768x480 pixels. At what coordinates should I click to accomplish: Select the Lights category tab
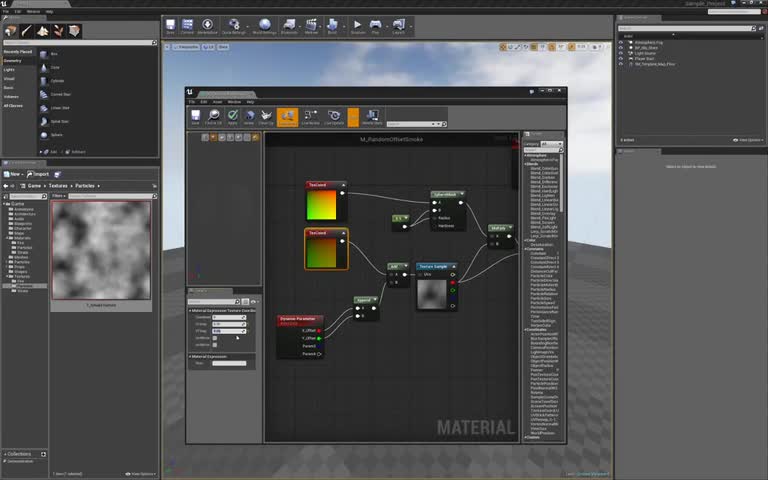[x=9, y=70]
